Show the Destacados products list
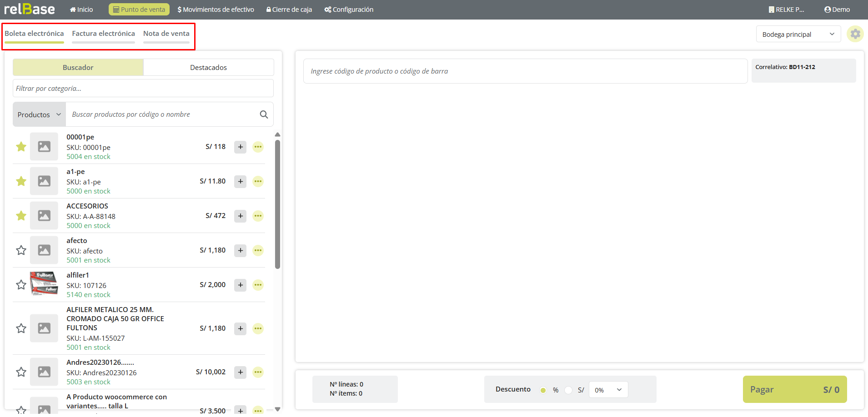Viewport: 868px width, 417px height. coord(208,67)
